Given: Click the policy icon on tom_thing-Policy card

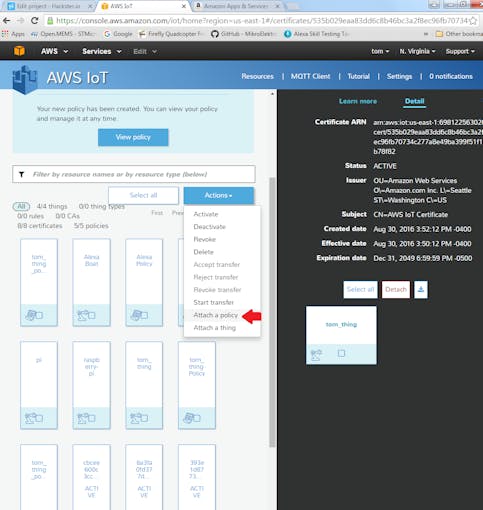Looking at the screenshot, I should pos(188,418).
